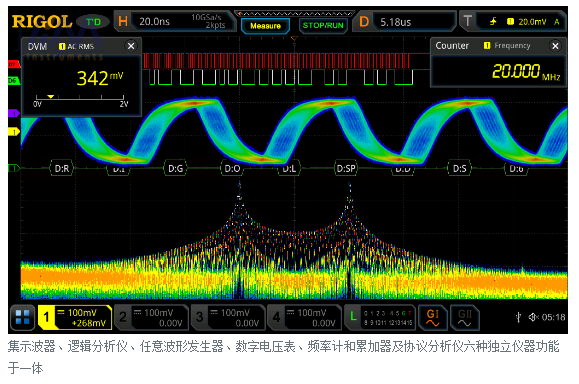
Task: Click the DVM voltage scale bar marker
Action: (x=51, y=96)
